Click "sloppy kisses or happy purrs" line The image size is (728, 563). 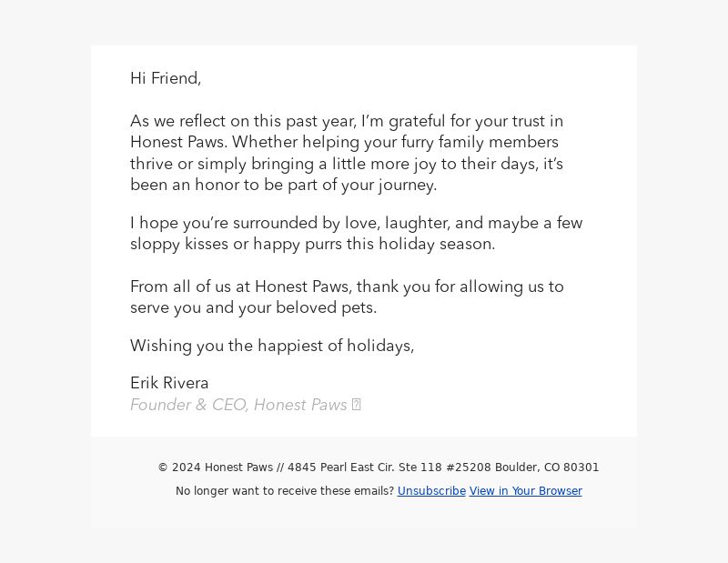point(312,245)
